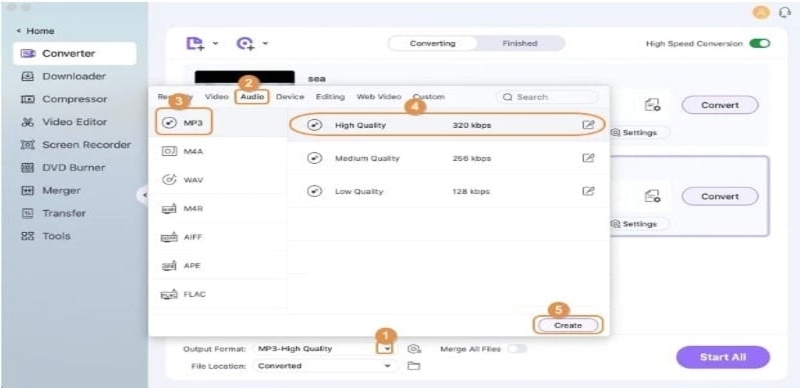The width and height of the screenshot is (800, 388).
Task: Choose AIFF format in the list
Action: pos(218,237)
